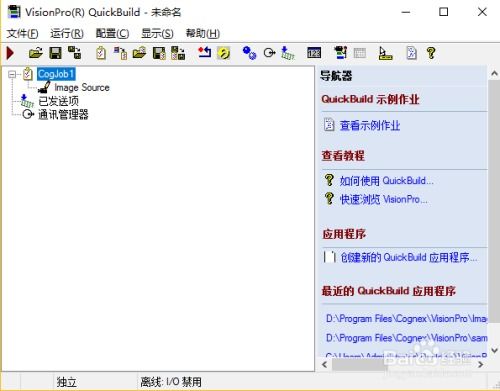The height and width of the screenshot is (391, 500).
Task: Open 如何使用 QuickBuild tutorial link
Action: click(x=387, y=181)
